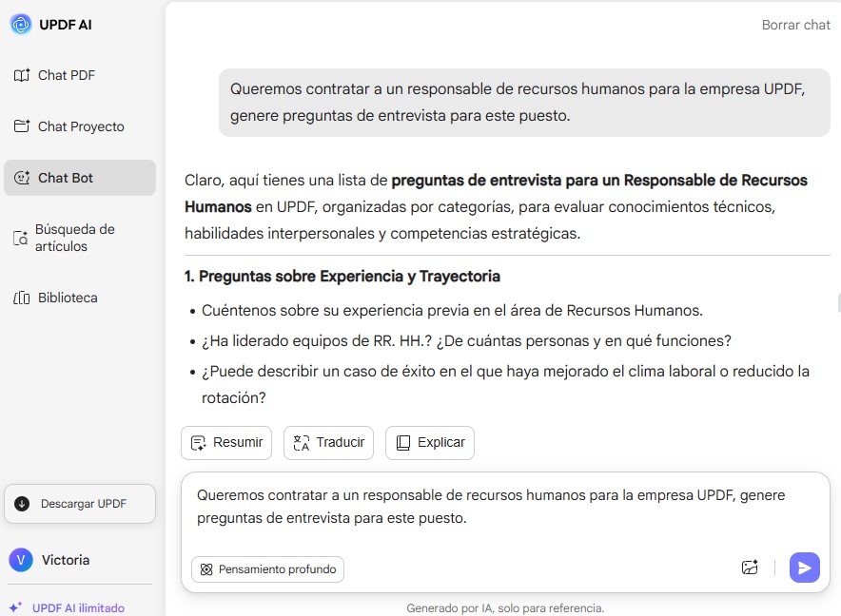Screen dimensions: 841x616
Task: Click the image upload icon in input box
Action: pyautogui.click(x=750, y=568)
